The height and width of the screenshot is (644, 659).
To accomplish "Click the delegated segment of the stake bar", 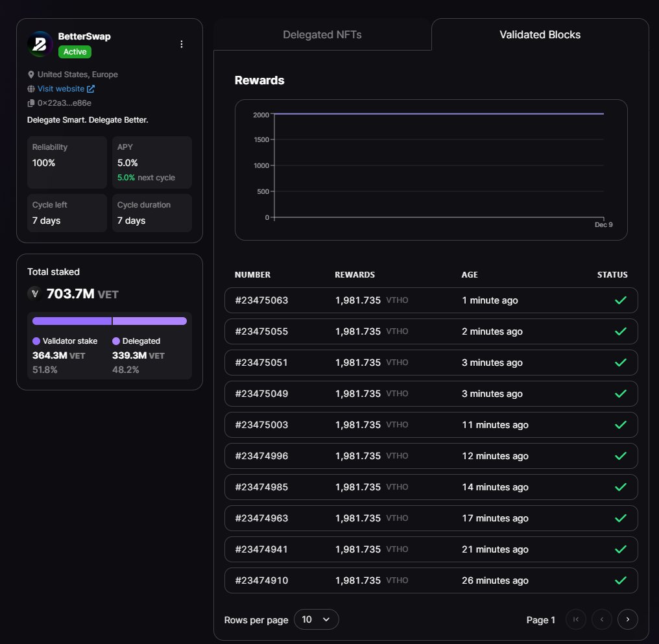I will tap(150, 321).
